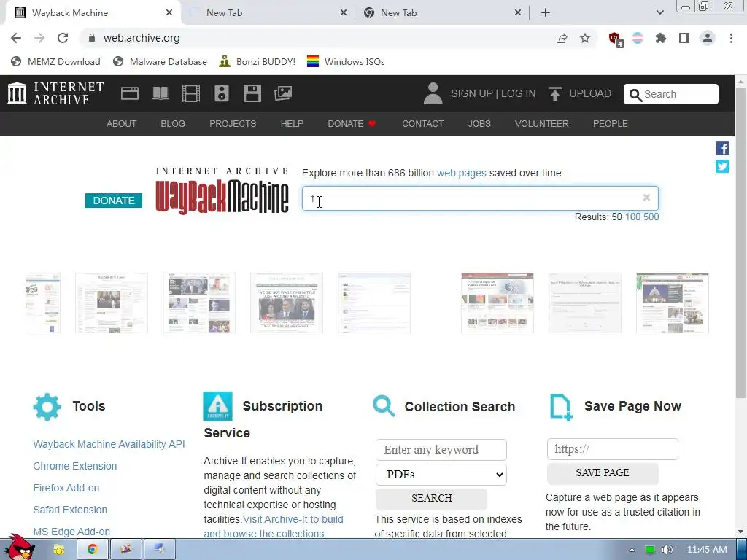The height and width of the screenshot is (560, 747).
Task: Switch to the Wayback Machine tab
Action: (90, 13)
